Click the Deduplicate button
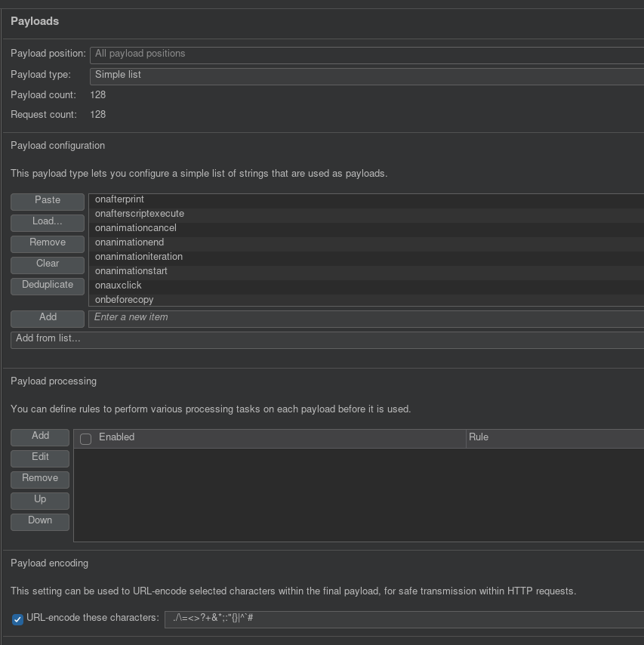Image resolution: width=644 pixels, height=645 pixels. (48, 285)
